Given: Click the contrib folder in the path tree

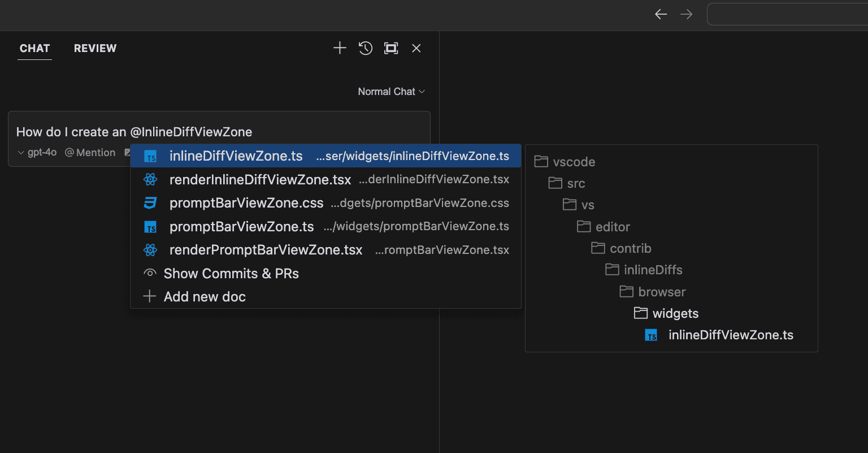Looking at the screenshot, I should pos(622,248).
